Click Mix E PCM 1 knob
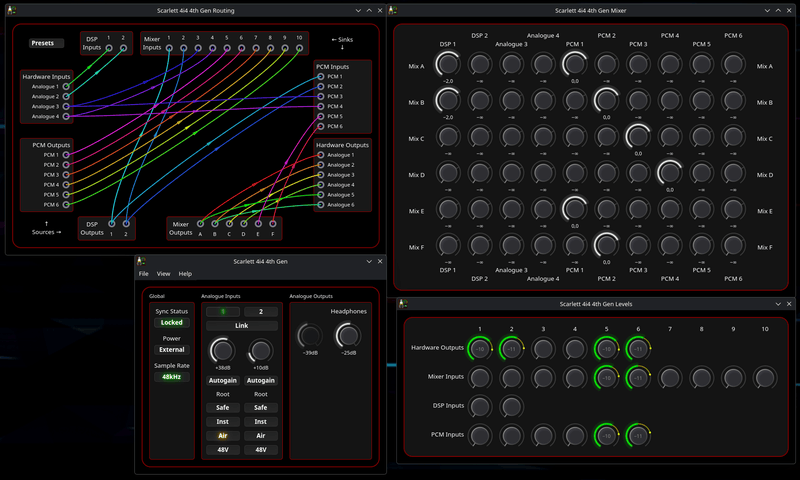Viewport: 800px width, 480px height. click(575, 209)
